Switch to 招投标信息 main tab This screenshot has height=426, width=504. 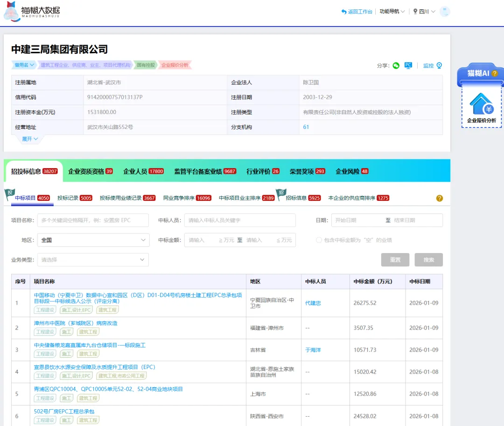[x=34, y=171]
